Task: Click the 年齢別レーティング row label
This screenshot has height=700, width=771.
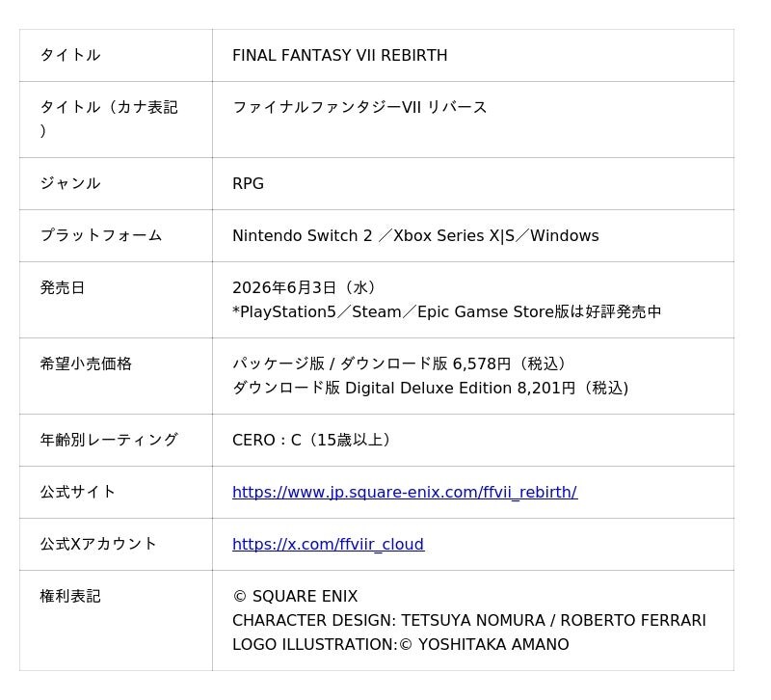Action: coord(109,441)
